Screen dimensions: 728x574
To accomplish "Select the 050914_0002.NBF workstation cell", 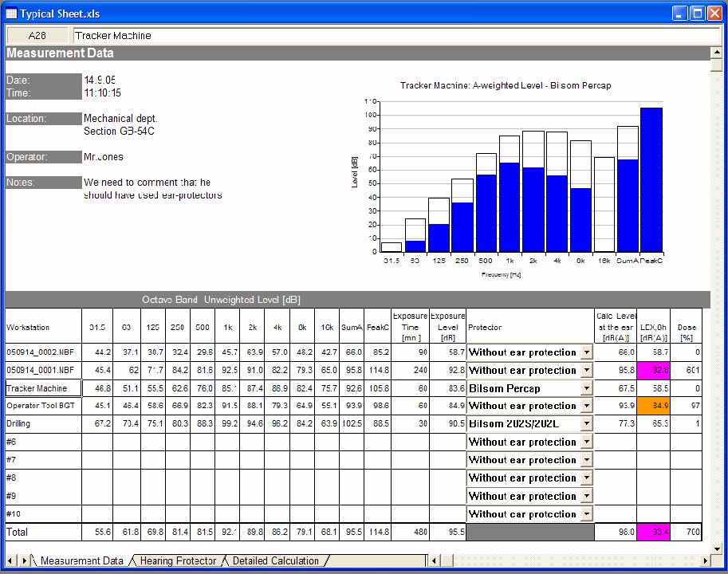I will click(x=44, y=352).
